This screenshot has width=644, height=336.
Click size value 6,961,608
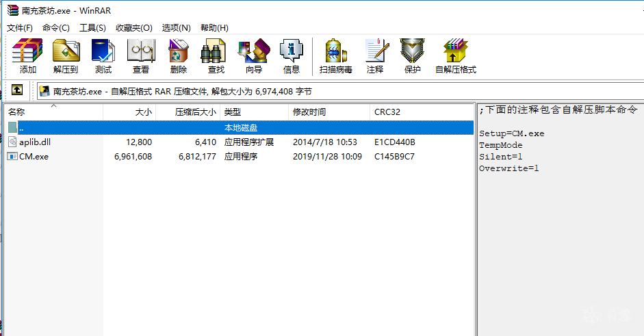pos(133,157)
